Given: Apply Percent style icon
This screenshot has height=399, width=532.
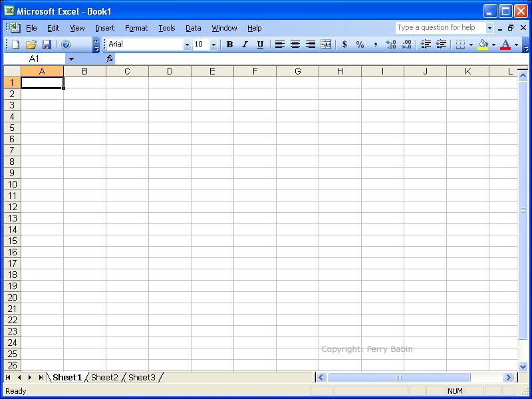Looking at the screenshot, I should (360, 45).
